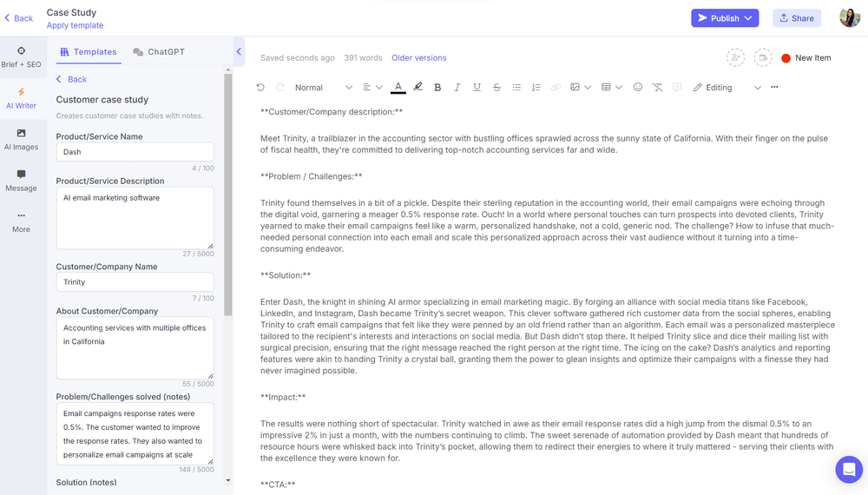The image size is (868, 495).
Task: Open the Brief + SEO sidebar panel
Action: [21, 57]
